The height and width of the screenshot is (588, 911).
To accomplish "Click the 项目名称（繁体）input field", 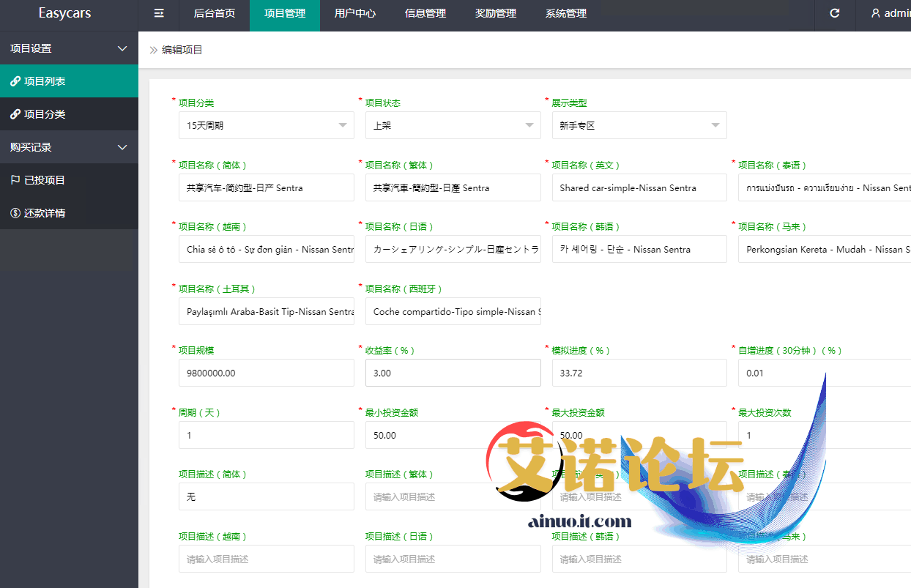I will (453, 187).
